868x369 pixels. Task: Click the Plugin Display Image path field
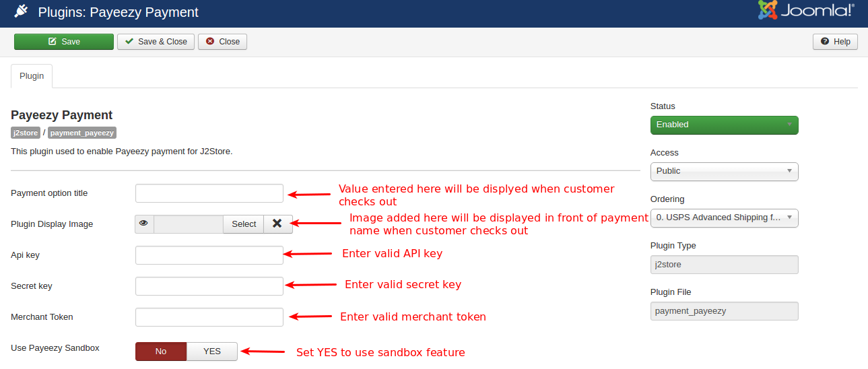(189, 224)
